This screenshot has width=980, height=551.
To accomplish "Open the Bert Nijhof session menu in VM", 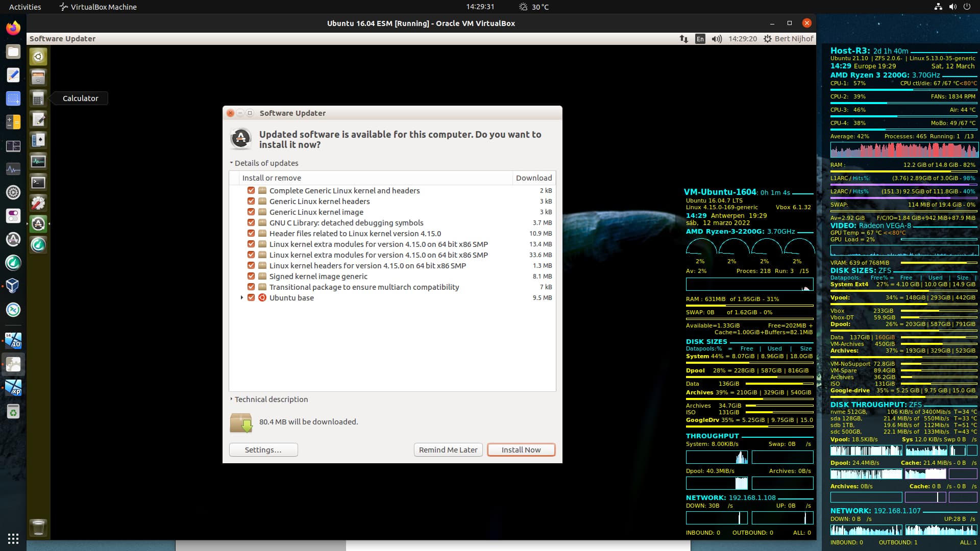I will (x=788, y=39).
